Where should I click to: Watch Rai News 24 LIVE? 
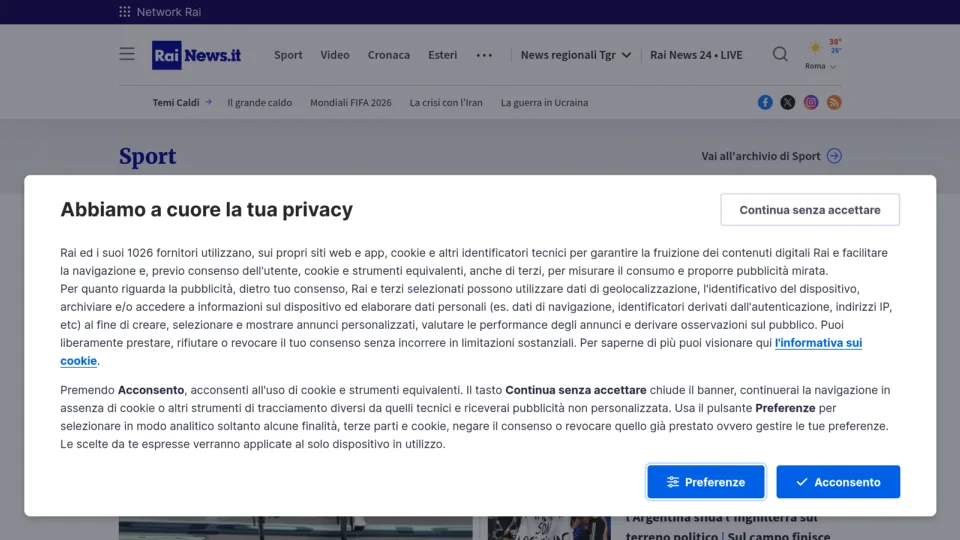696,54
